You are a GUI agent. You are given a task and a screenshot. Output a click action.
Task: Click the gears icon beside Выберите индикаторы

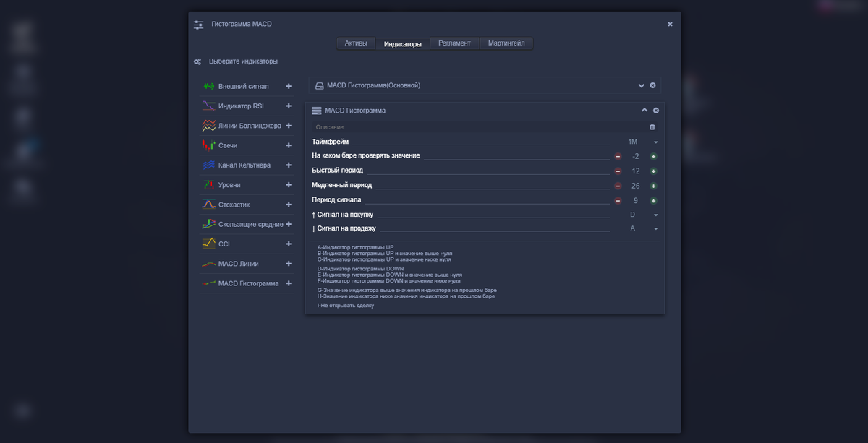click(197, 62)
